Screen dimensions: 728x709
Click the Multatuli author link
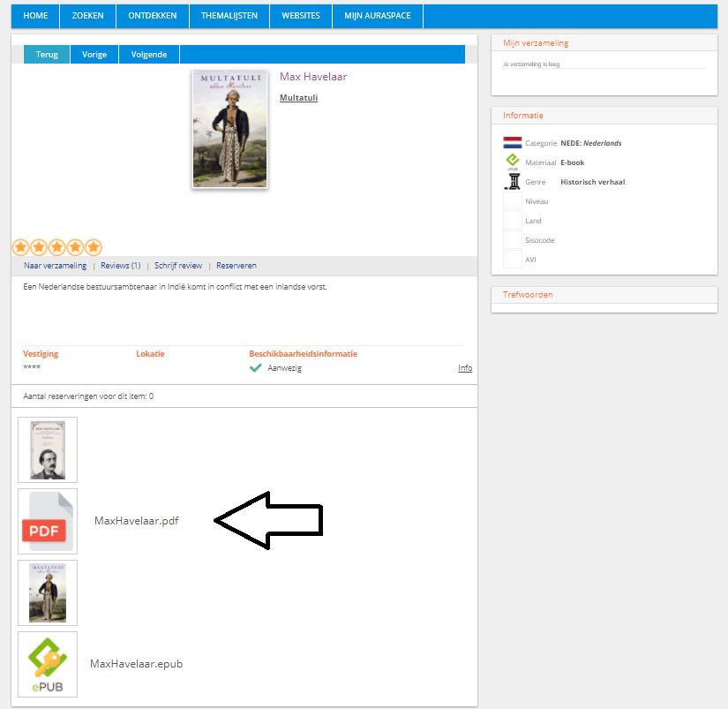tap(298, 98)
